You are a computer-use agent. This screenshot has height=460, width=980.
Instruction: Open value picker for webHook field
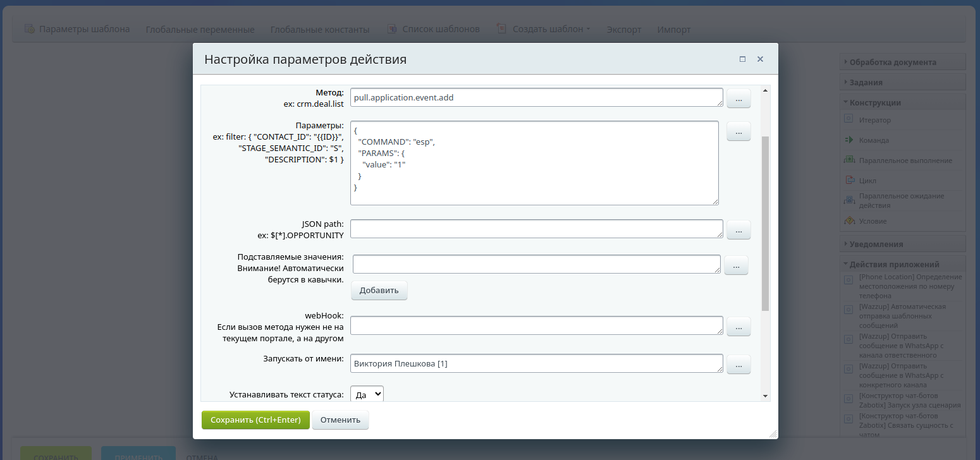tap(738, 326)
